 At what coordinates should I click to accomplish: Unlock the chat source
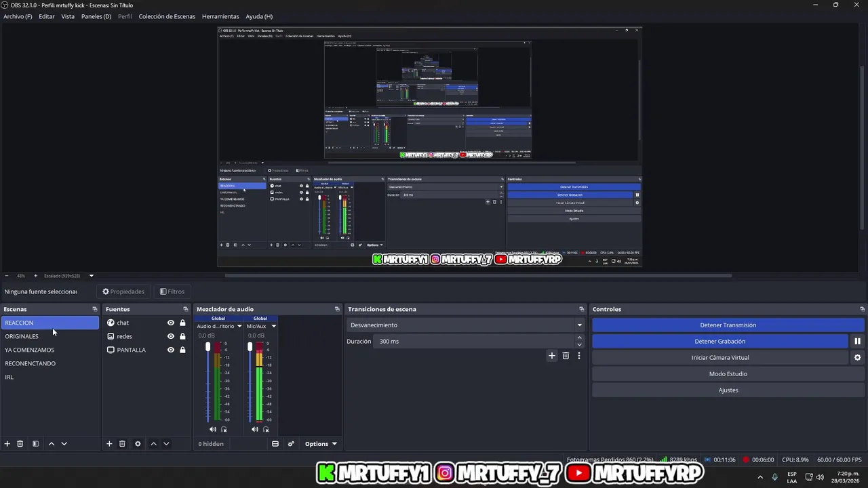click(x=182, y=323)
